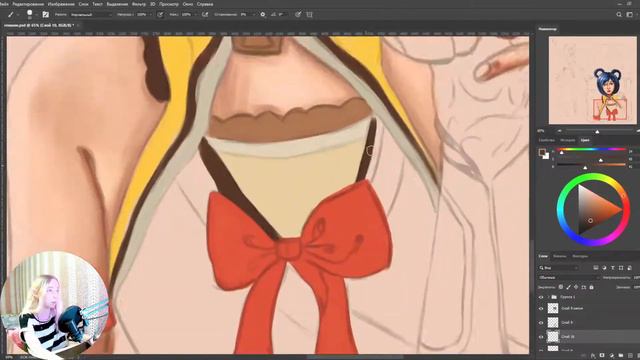This screenshot has width=640, height=360.
Task: Filter layers by type layers icon
Action: (613, 268)
